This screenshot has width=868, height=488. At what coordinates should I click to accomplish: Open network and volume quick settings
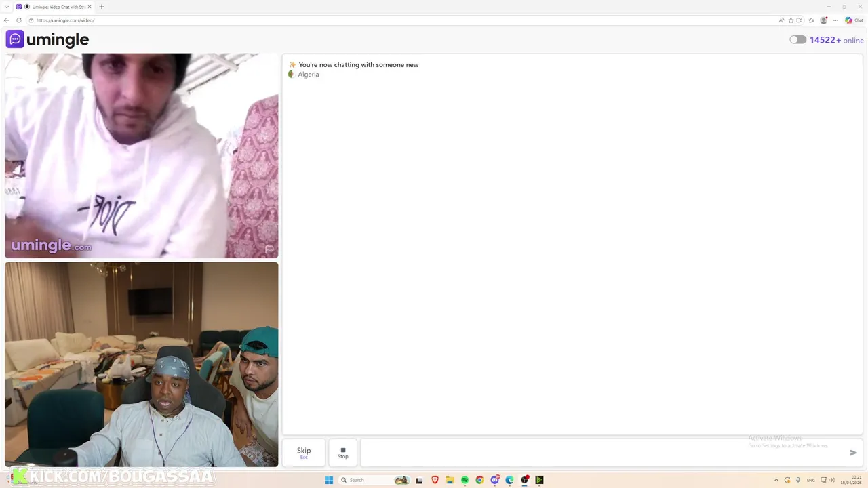[829, 480]
